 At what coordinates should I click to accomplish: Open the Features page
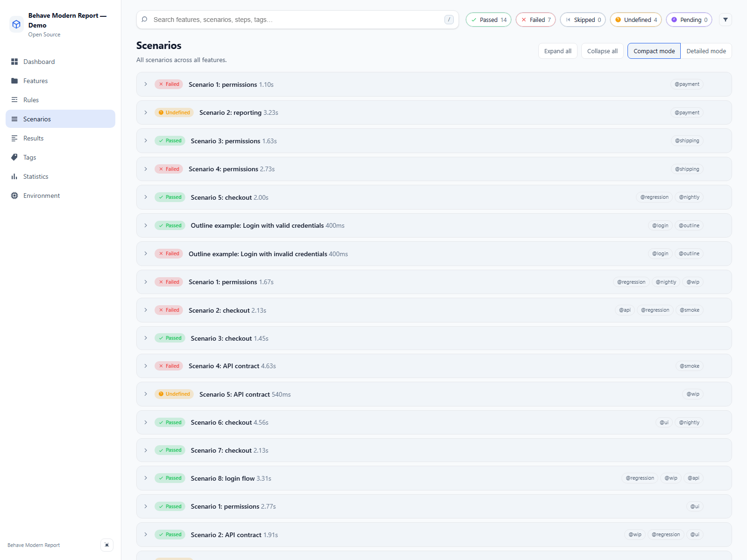click(60, 81)
